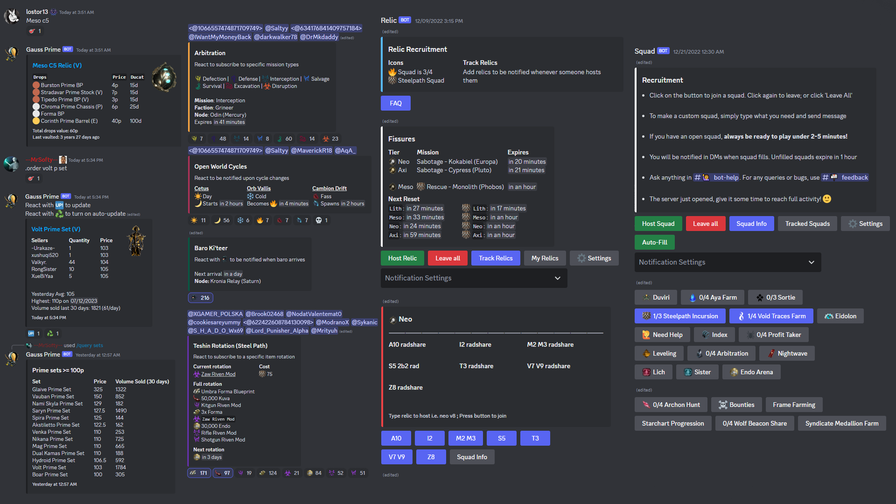Toggle Umbra Forma reaction showing 171

pos(199,473)
